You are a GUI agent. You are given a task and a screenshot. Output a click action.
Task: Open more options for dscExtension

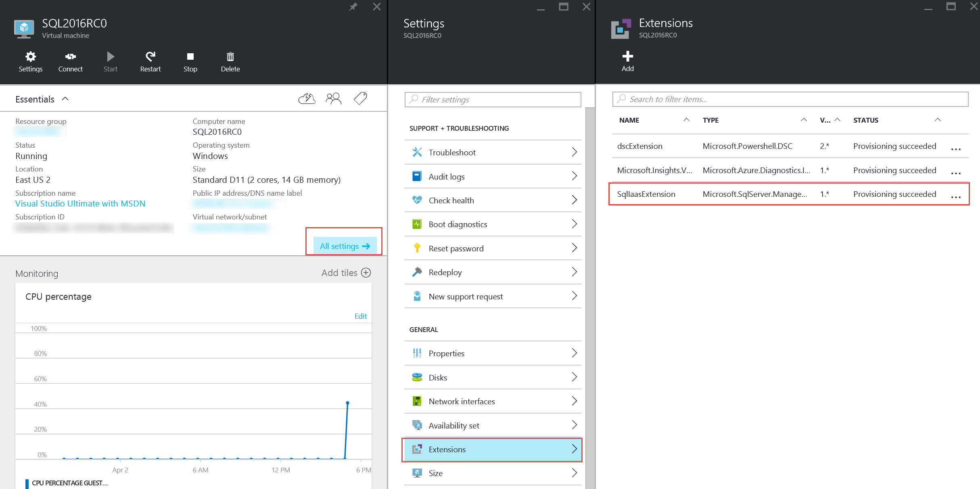coord(956,149)
